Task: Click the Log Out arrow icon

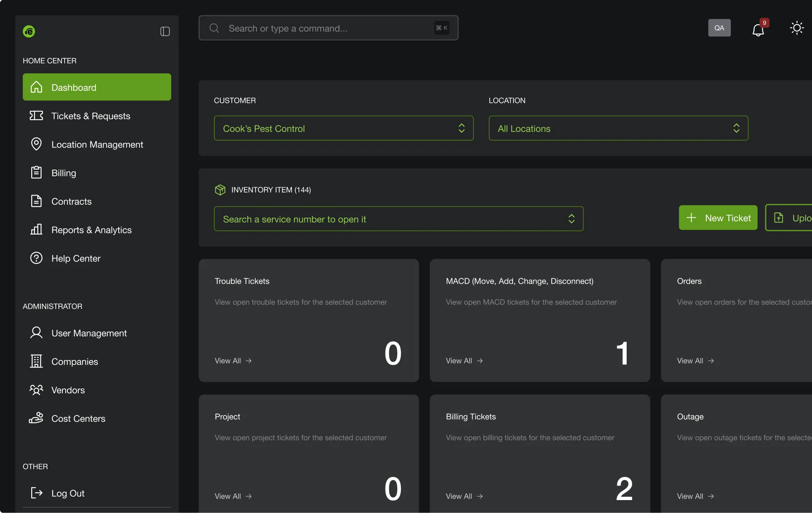Action: coord(36,493)
